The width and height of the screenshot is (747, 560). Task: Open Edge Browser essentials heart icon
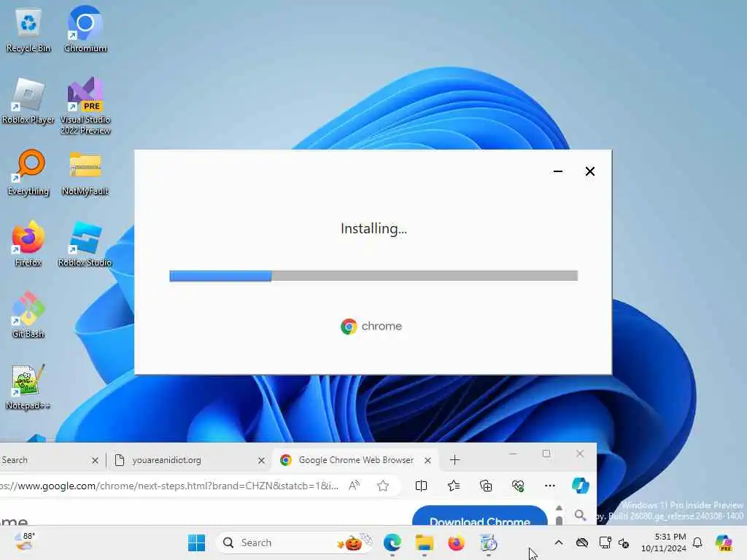click(518, 486)
